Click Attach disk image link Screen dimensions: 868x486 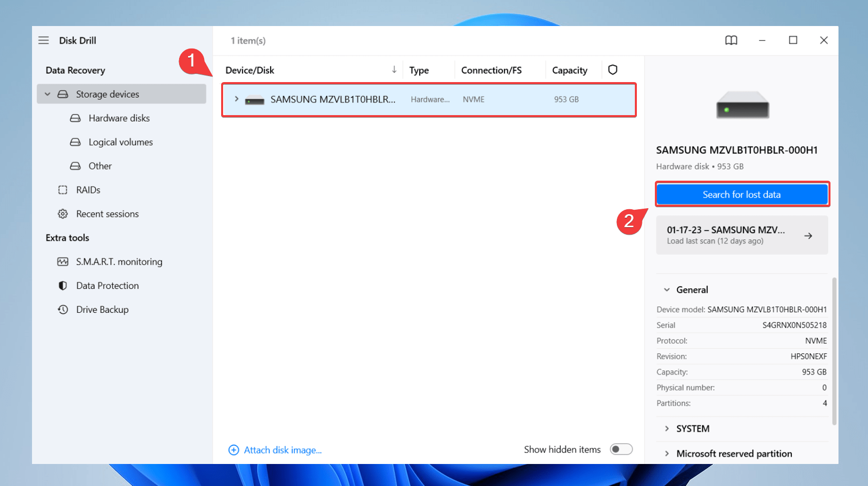pyautogui.click(x=283, y=450)
